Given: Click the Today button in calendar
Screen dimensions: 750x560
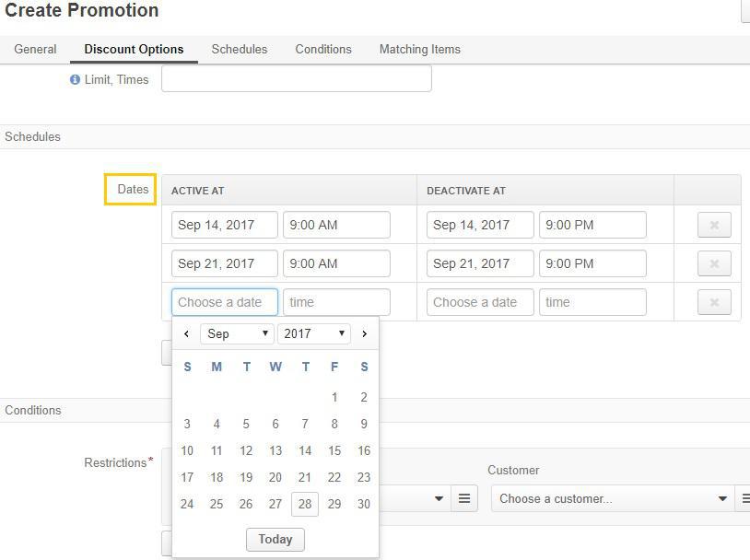Looking at the screenshot, I should [x=275, y=540].
